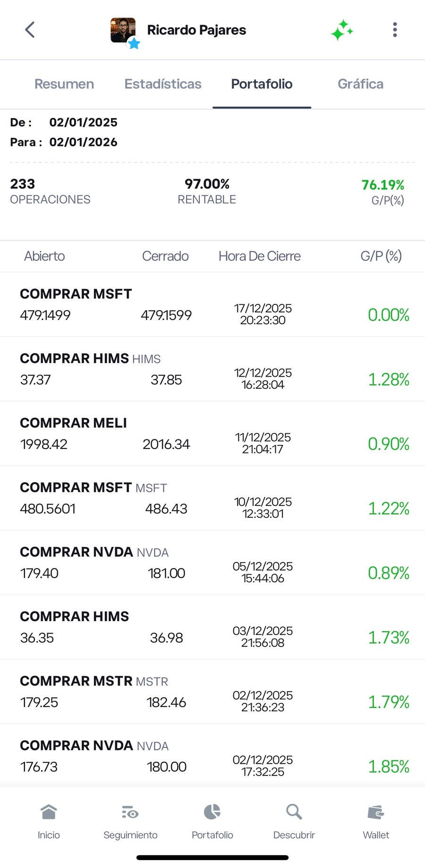Viewport: 425px width, 868px height.
Task: Open the COMPRAR MSTR trade entry
Action: coord(212,691)
